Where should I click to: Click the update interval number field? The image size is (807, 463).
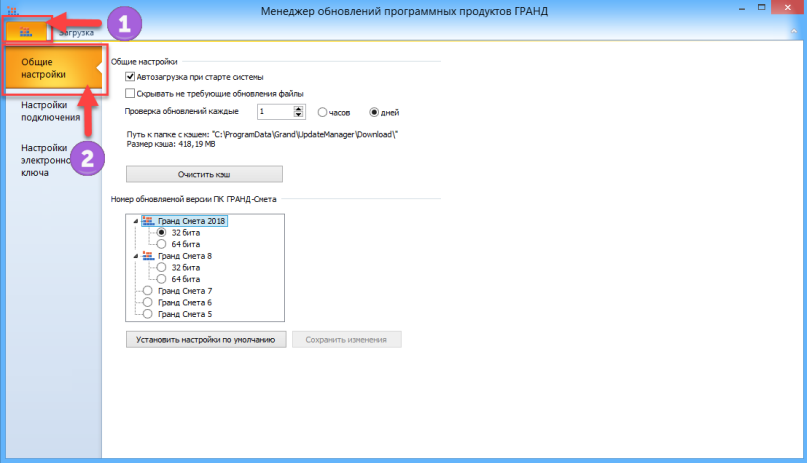point(275,112)
